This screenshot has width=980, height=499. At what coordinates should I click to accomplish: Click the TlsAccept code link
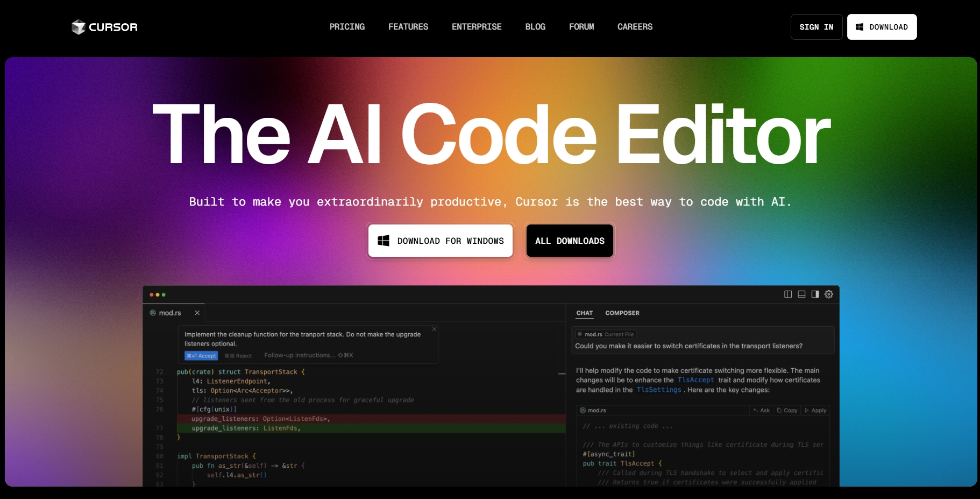695,380
